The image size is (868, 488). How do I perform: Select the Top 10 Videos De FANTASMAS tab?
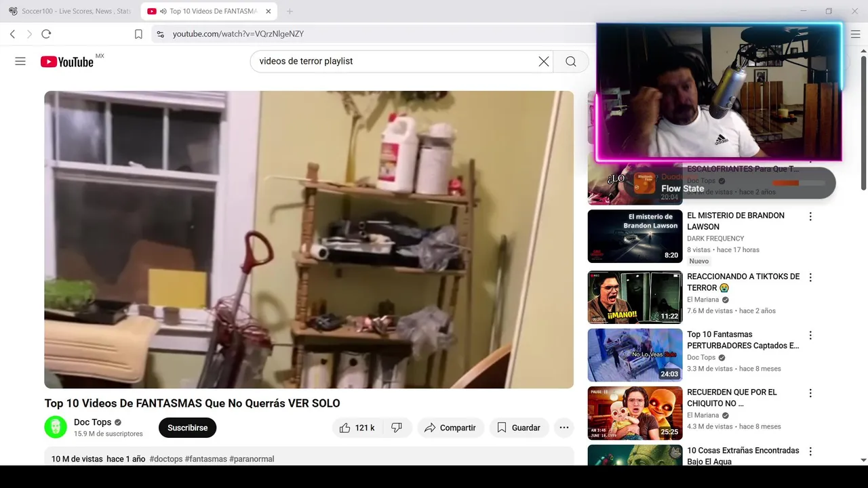pos(209,12)
